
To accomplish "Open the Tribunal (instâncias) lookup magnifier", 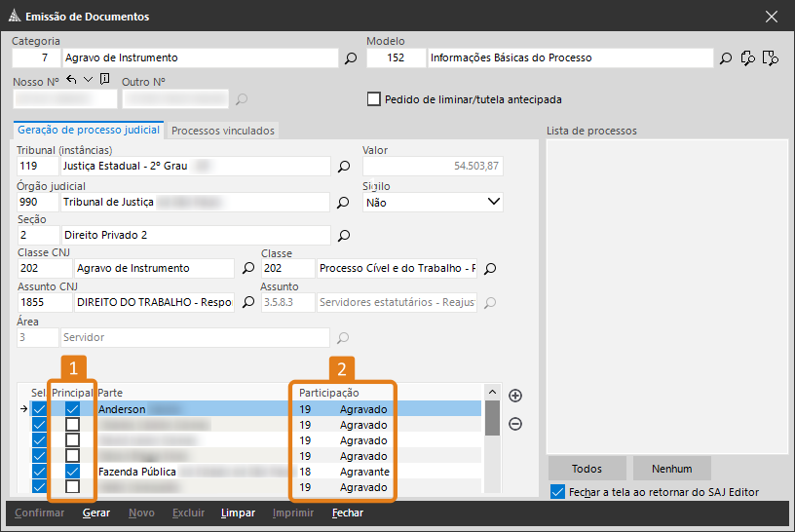I will [x=343, y=167].
